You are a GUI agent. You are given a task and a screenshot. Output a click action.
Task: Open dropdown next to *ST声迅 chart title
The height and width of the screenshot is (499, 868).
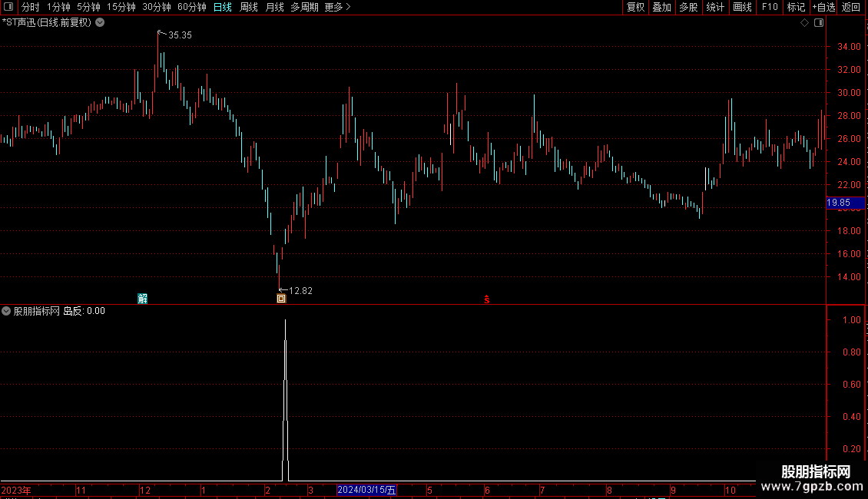point(100,23)
